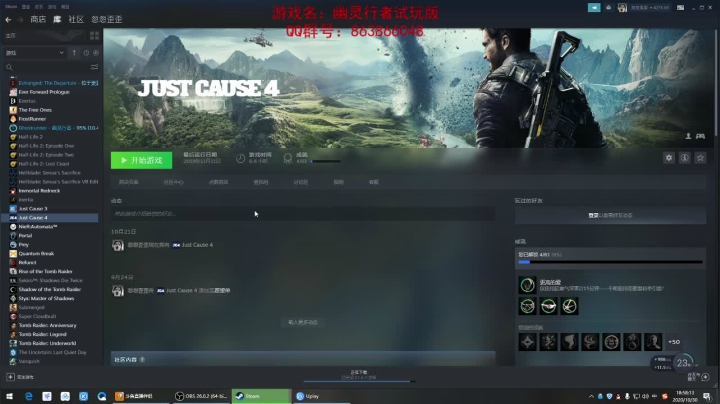Open notifications inbox icon
The height and width of the screenshot is (404, 720).
(609, 8)
